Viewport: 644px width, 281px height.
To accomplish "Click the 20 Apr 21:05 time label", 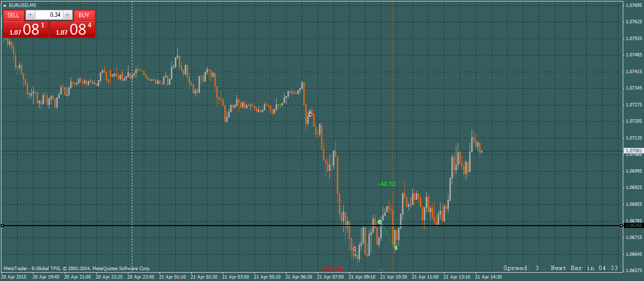I will pyautogui.click(x=78, y=277).
